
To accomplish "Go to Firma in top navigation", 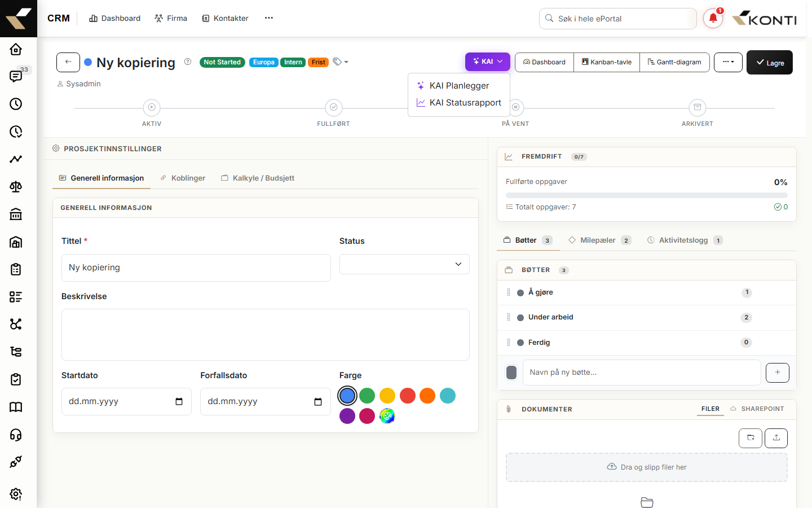I will pyautogui.click(x=171, y=18).
